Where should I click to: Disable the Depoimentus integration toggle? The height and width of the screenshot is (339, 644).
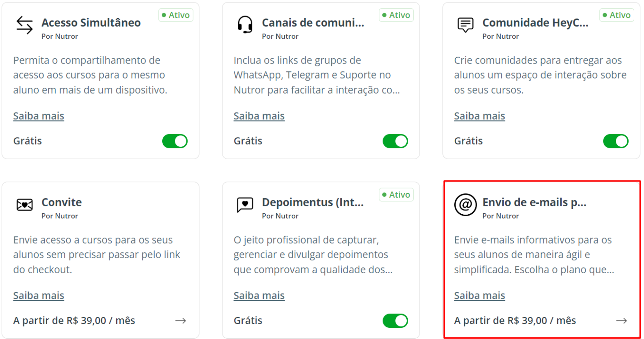click(x=395, y=321)
